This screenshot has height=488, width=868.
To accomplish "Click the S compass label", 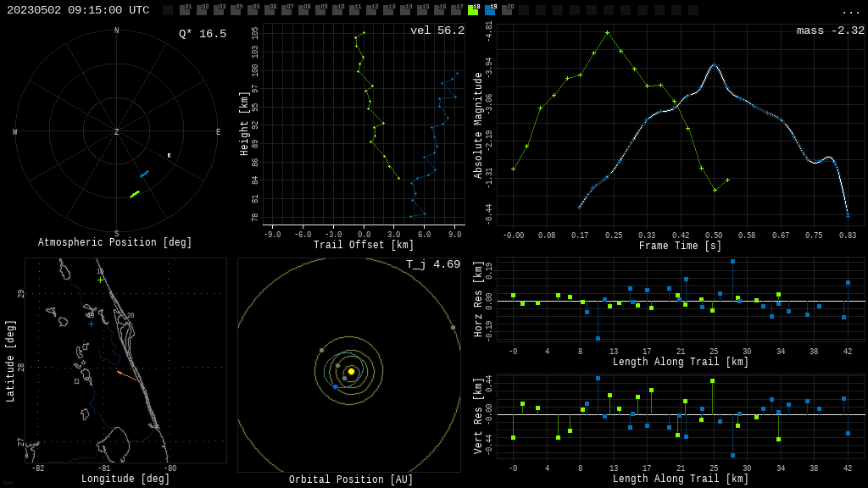I will point(117,234).
